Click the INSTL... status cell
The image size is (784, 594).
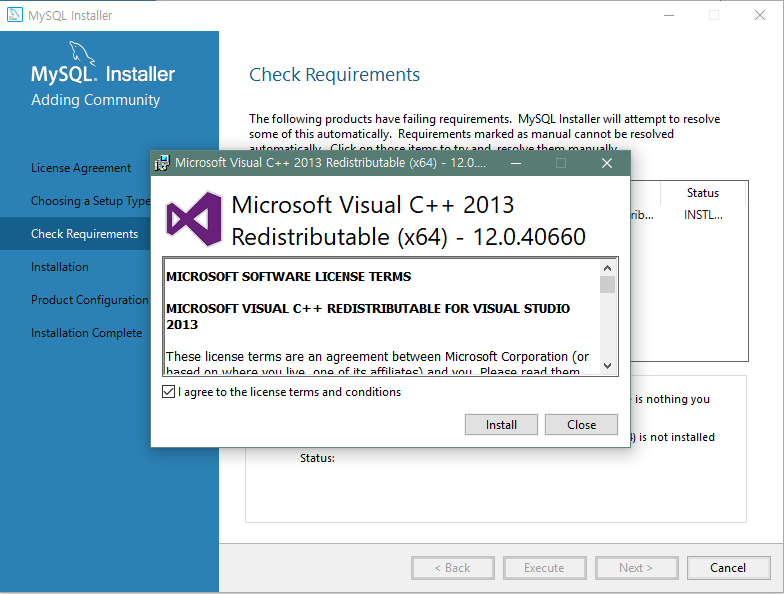703,215
